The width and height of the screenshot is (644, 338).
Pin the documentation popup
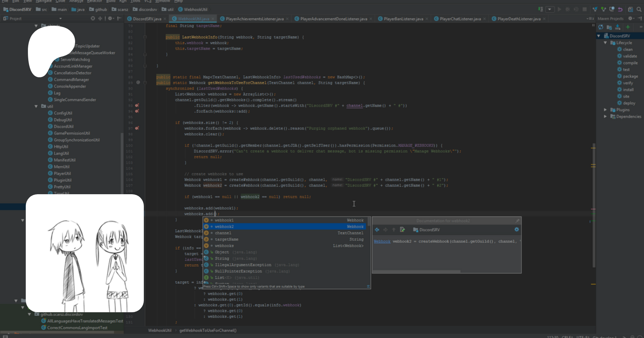tap(517, 221)
